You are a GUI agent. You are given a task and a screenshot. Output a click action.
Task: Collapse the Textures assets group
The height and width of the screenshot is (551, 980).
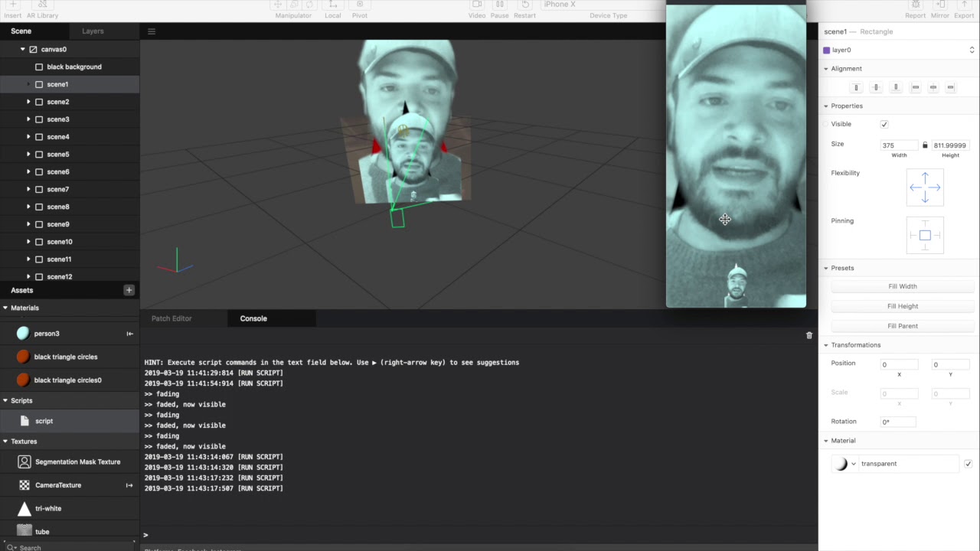pyautogui.click(x=5, y=442)
